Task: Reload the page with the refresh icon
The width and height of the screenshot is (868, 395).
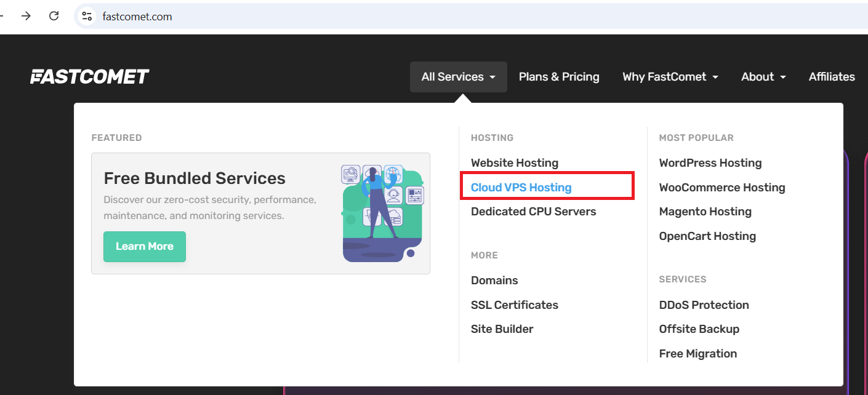Action: point(54,16)
